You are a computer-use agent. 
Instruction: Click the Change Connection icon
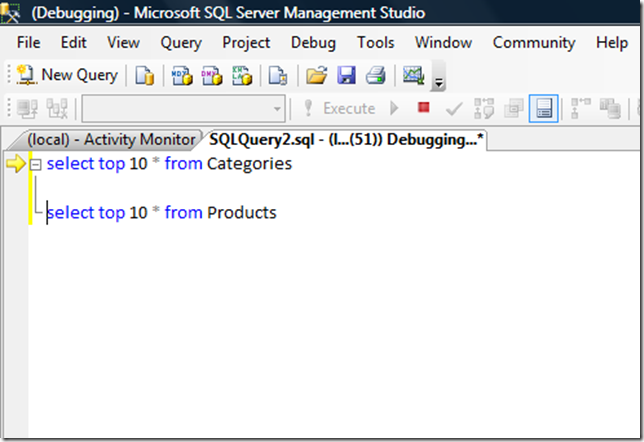[x=57, y=108]
